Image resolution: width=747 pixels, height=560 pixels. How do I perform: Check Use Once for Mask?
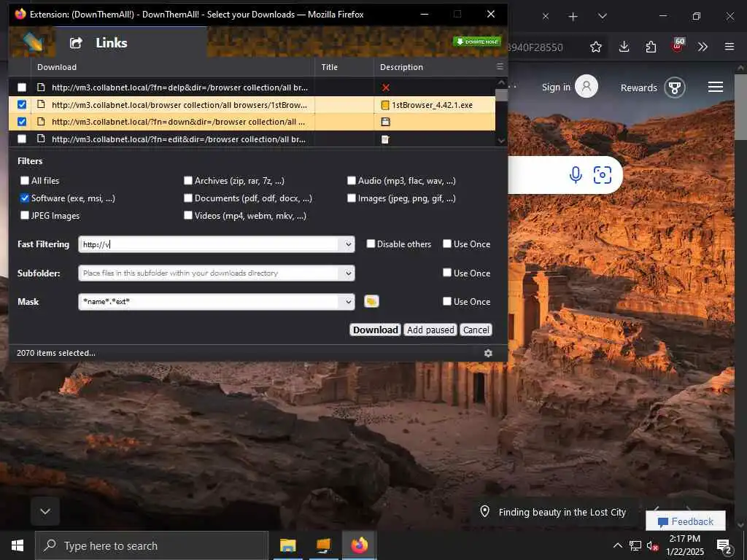click(x=447, y=301)
